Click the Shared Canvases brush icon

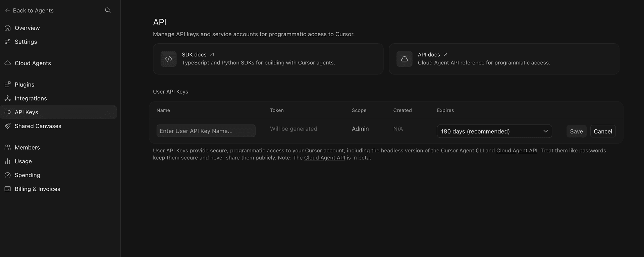(x=7, y=126)
